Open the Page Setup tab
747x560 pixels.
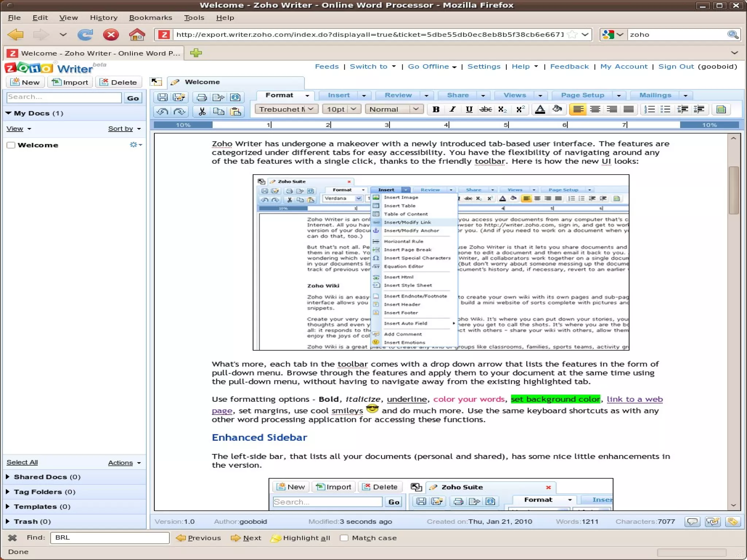click(x=582, y=95)
